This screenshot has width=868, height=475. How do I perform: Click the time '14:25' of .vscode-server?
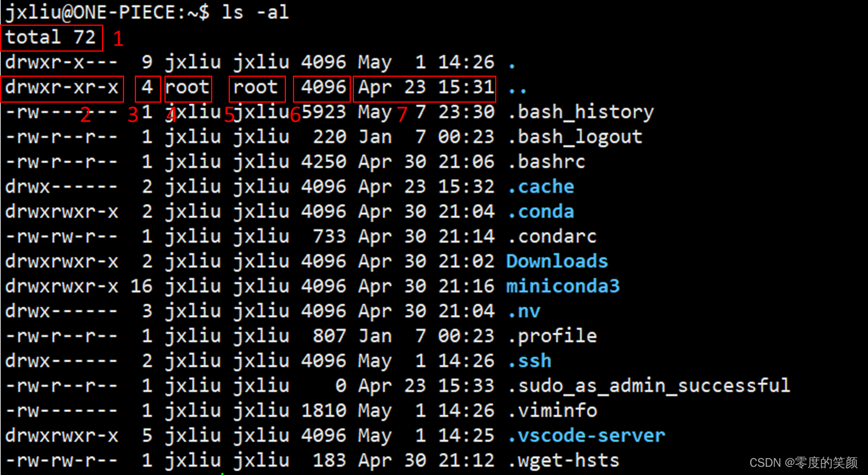(466, 436)
